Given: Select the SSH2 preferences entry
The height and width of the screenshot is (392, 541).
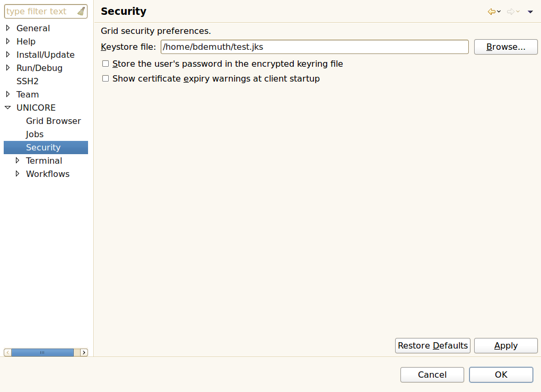Looking at the screenshot, I should coord(27,81).
